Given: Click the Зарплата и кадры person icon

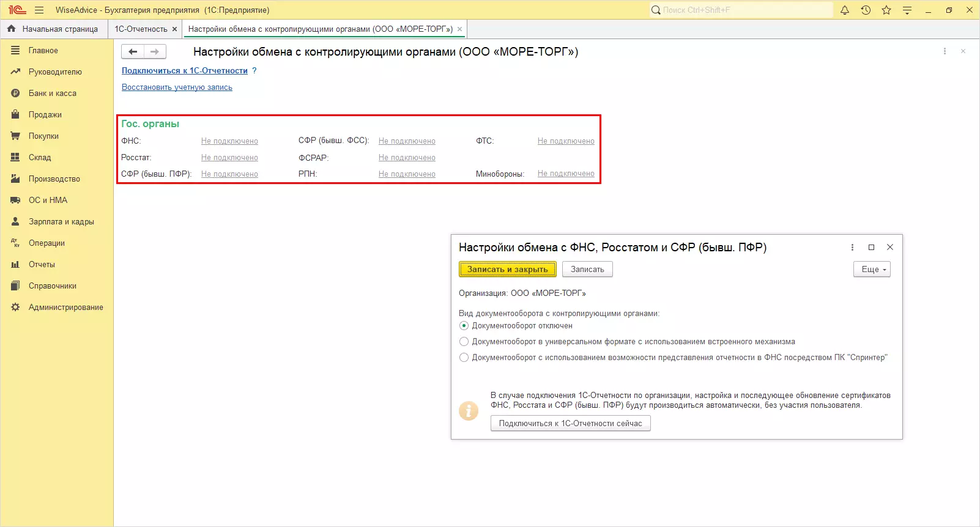Looking at the screenshot, I should coord(15,222).
